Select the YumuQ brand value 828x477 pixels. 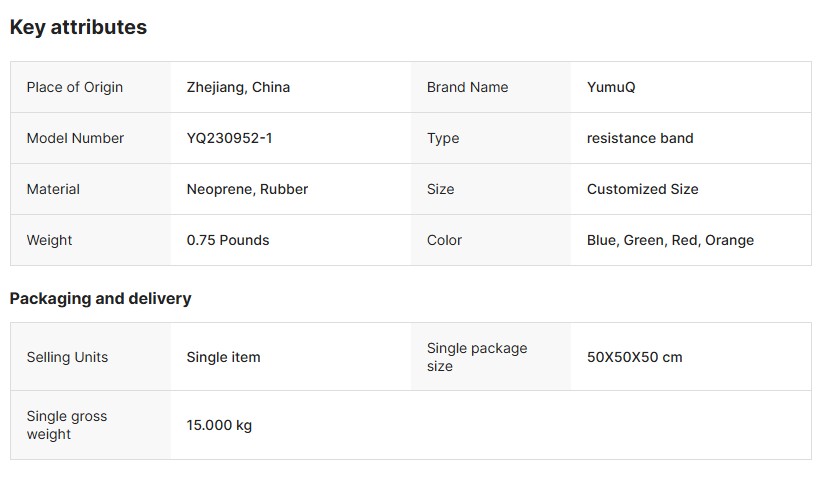pos(611,87)
